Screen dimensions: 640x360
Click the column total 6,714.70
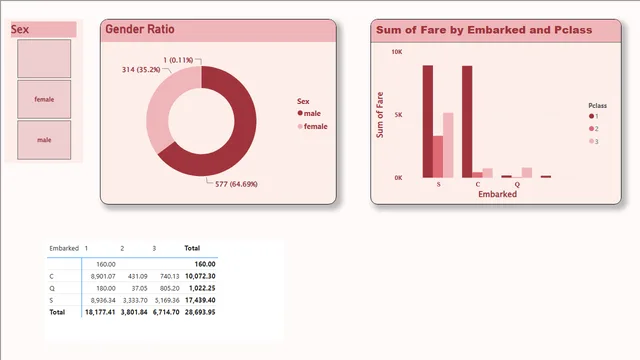pyautogui.click(x=166, y=312)
